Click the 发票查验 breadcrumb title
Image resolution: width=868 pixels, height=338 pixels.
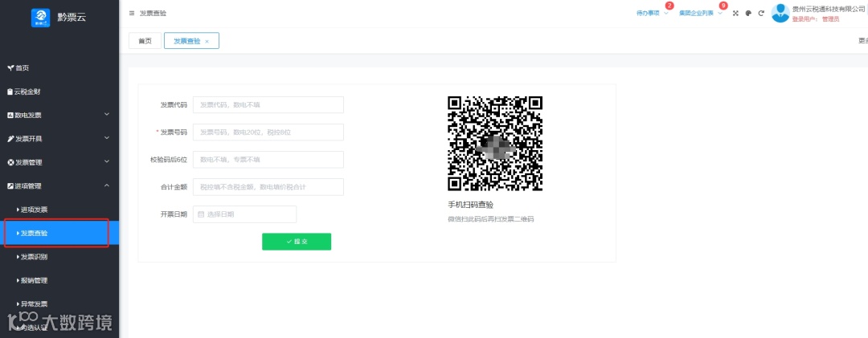[x=153, y=14]
